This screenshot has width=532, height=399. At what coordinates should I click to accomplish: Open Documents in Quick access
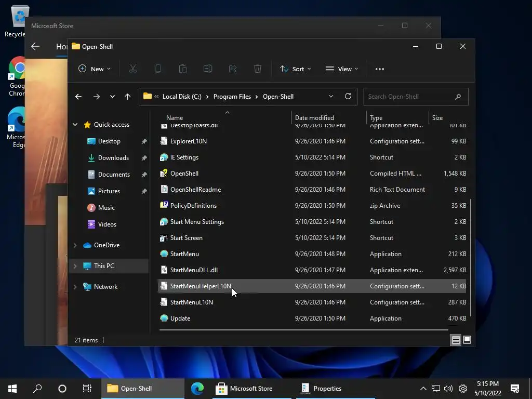point(114,175)
